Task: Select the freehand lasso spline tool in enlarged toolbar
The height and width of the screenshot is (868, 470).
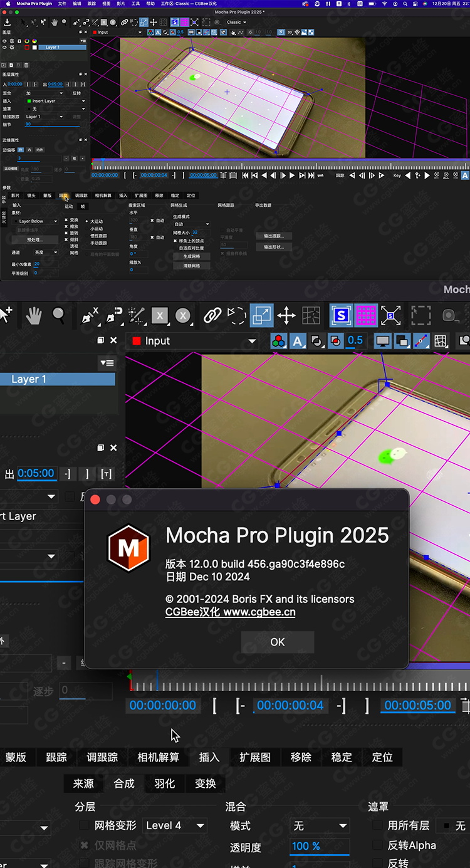Action: [x=236, y=316]
